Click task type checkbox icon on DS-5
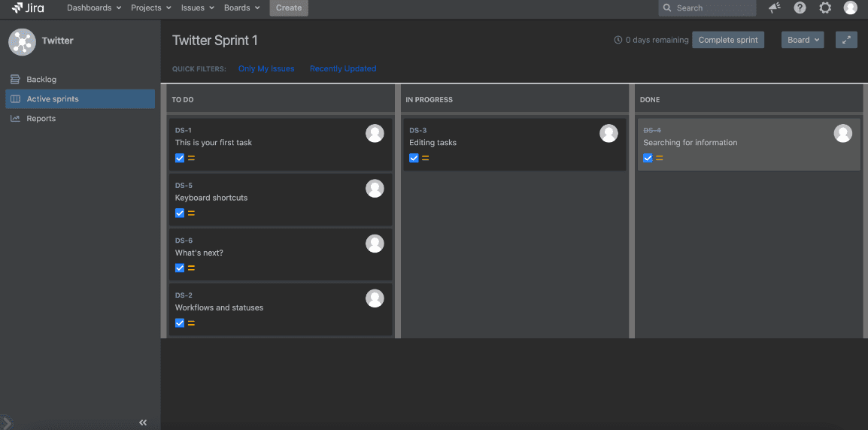The height and width of the screenshot is (430, 868). 180,213
